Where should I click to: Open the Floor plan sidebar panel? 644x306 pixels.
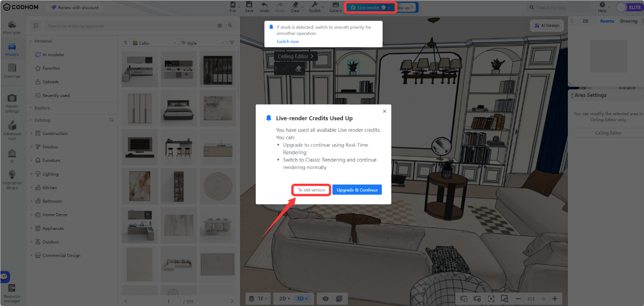(12, 27)
